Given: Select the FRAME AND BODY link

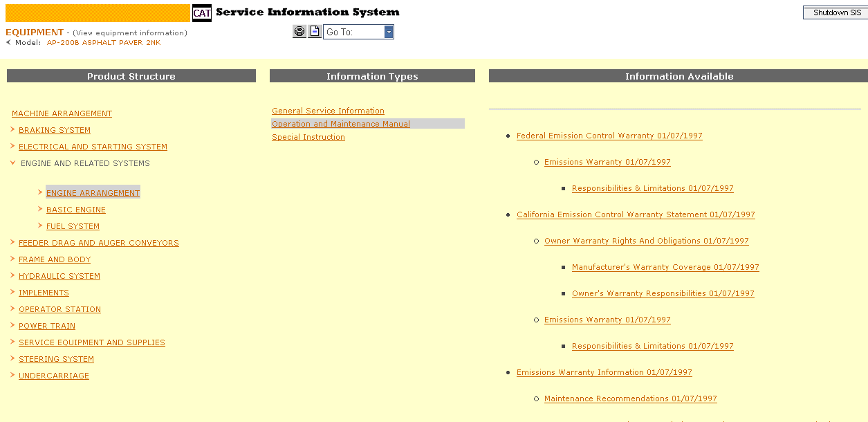Looking at the screenshot, I should coord(55,259).
